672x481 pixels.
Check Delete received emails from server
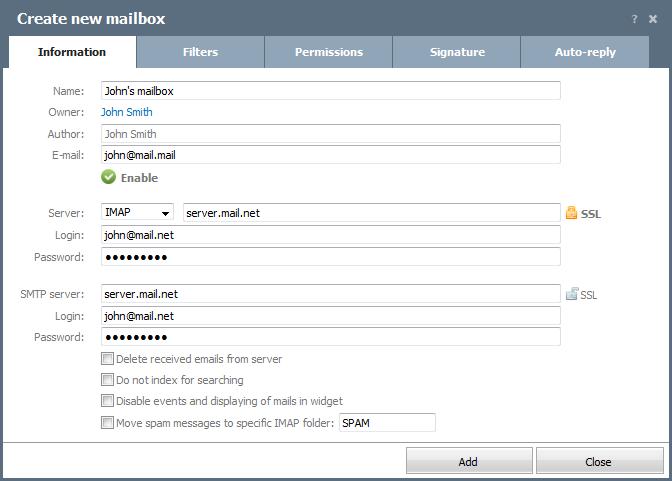point(108,359)
